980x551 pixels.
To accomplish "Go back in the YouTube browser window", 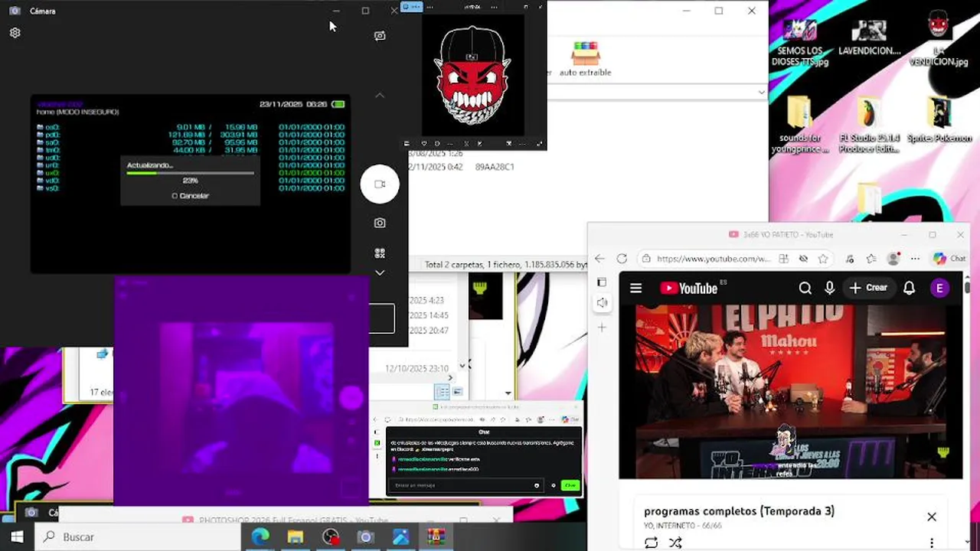I will click(599, 259).
